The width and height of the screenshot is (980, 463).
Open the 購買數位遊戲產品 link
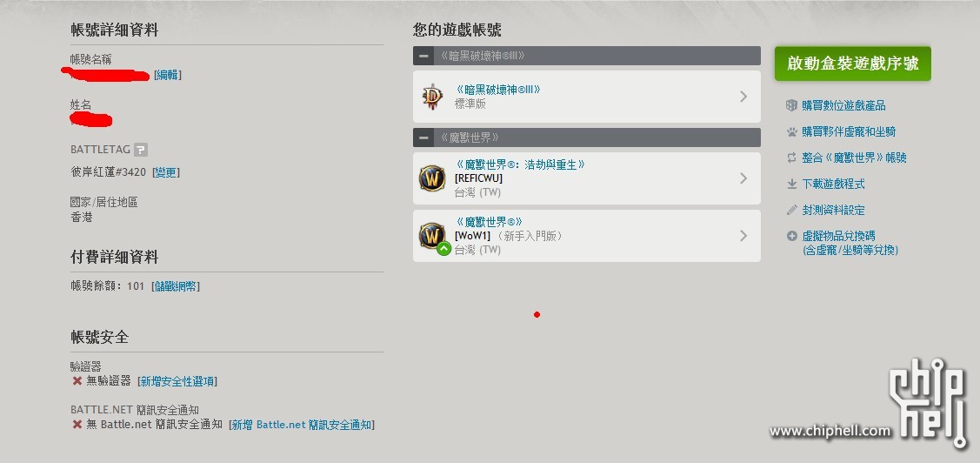(843, 105)
